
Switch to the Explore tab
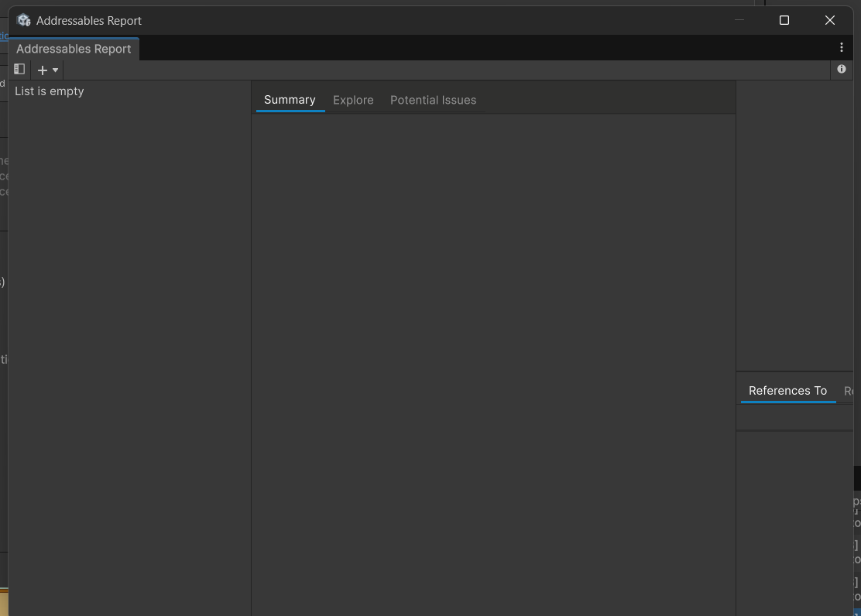353,101
